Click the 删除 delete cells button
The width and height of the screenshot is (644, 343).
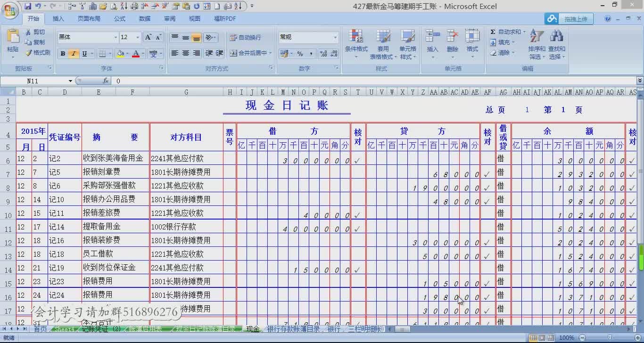tap(453, 44)
